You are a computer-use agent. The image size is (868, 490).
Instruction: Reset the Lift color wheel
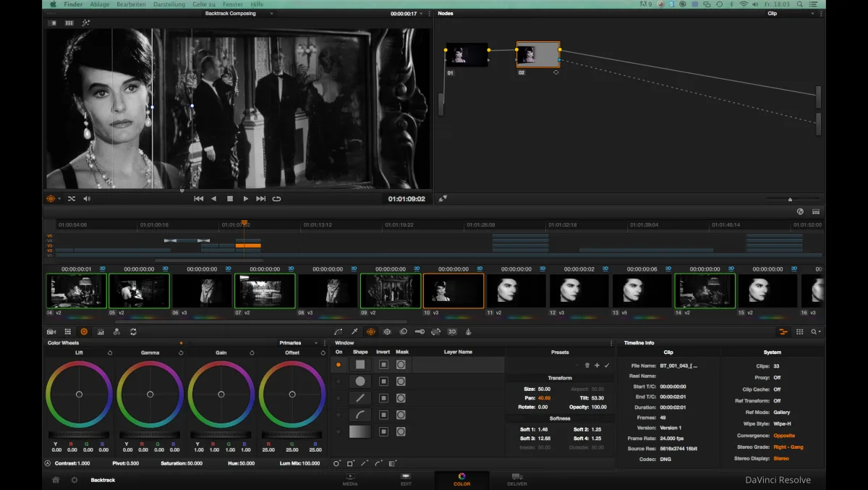click(x=110, y=352)
